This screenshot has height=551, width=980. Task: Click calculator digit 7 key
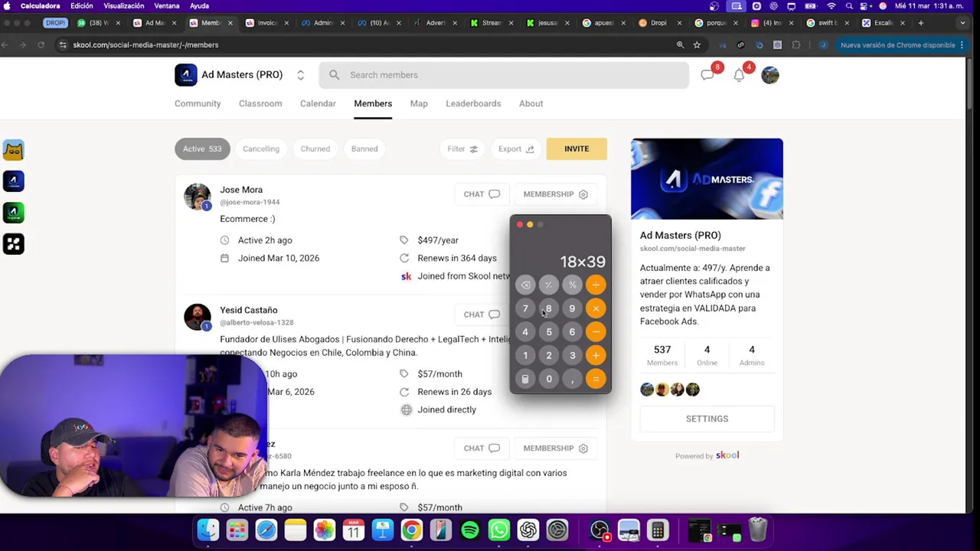[525, 308]
